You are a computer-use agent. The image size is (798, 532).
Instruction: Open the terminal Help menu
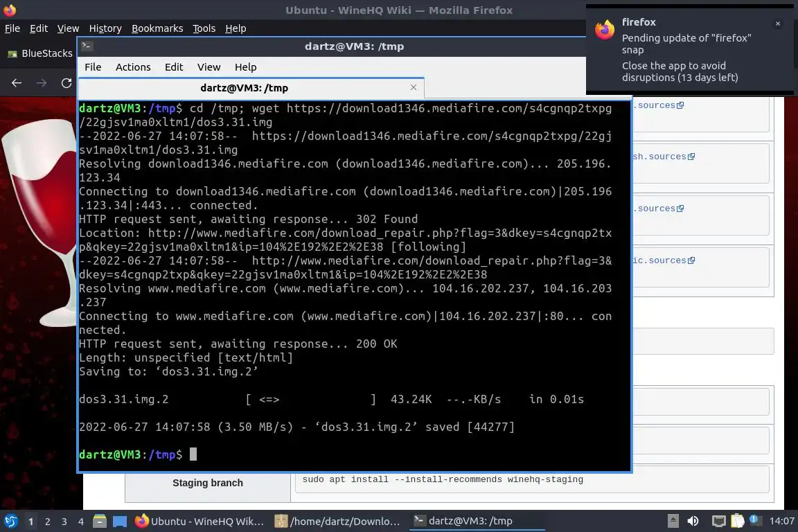point(245,67)
